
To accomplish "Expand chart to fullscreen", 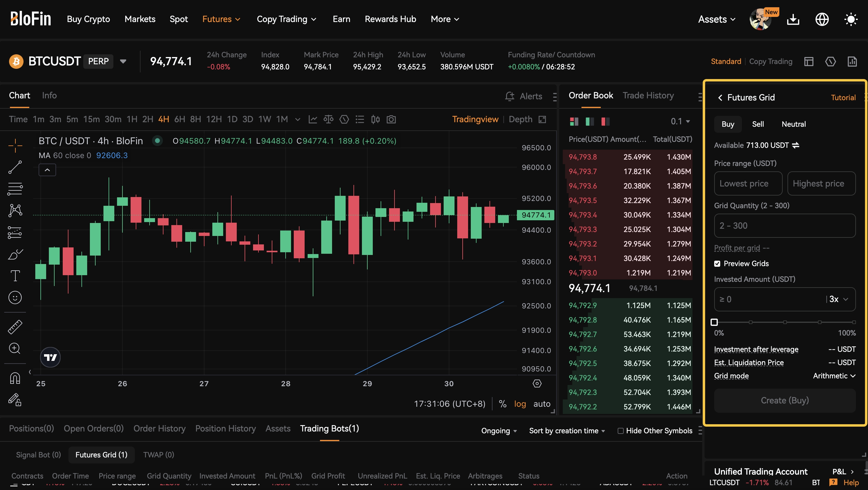I will (542, 119).
